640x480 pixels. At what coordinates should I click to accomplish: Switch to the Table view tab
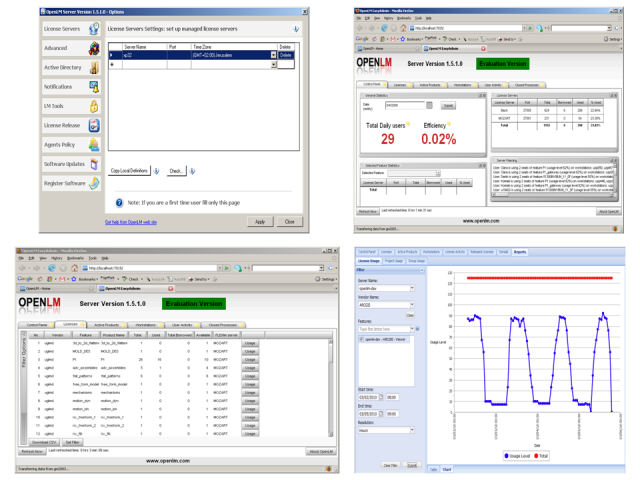(434, 467)
